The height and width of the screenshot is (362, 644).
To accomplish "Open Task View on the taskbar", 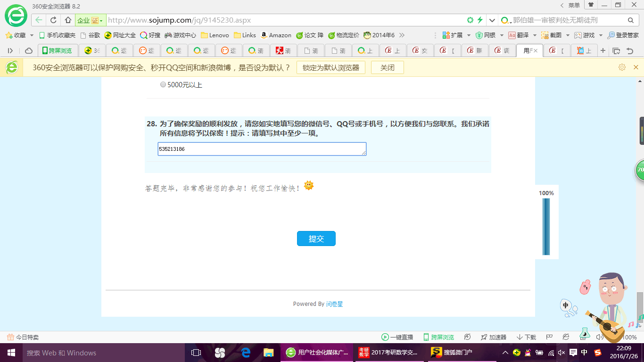I will click(196, 353).
